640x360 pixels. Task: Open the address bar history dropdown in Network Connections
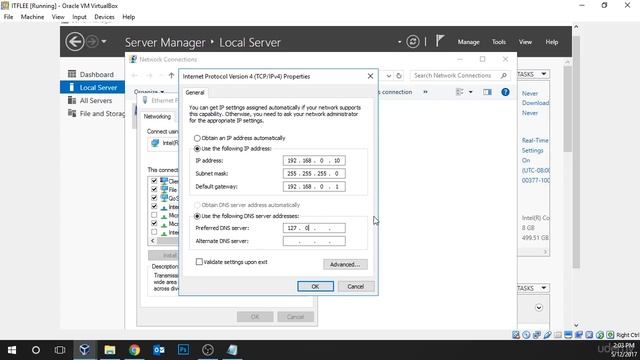coord(389,76)
